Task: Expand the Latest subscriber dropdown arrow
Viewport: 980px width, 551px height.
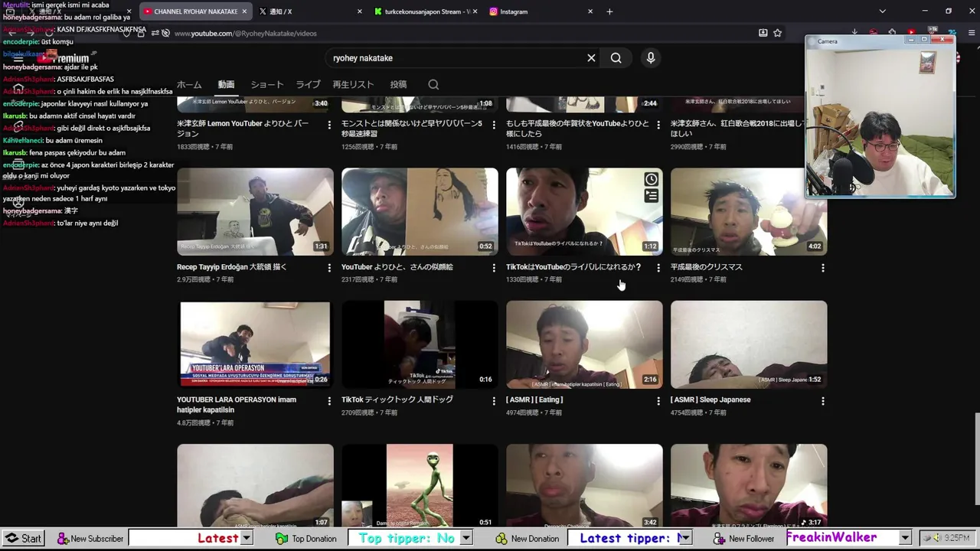Action: 247,538
